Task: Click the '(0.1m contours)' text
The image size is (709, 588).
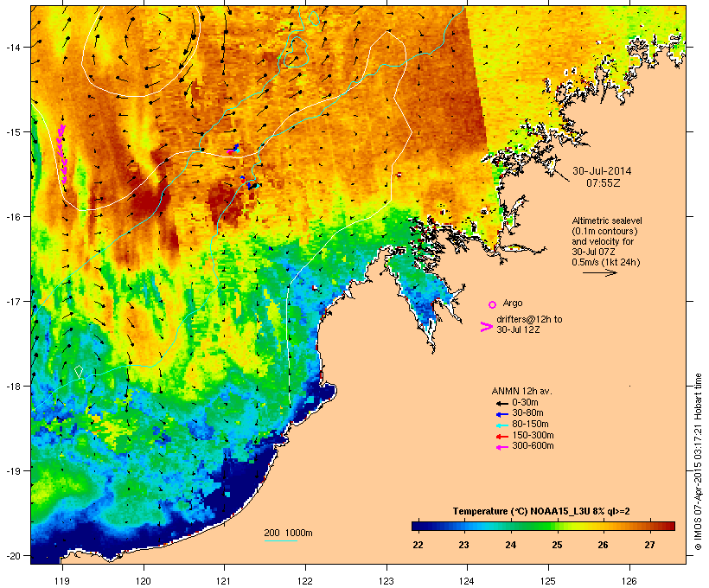Action: [604, 231]
